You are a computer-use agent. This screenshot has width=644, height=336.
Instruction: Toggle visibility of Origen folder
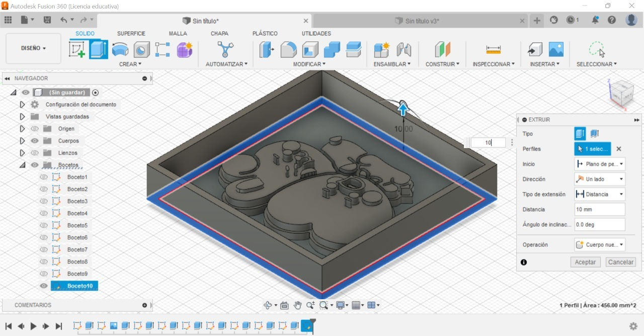point(35,129)
